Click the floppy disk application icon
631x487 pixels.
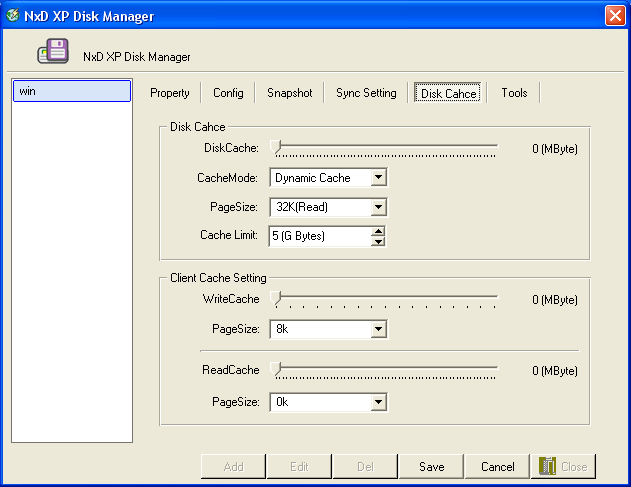tap(53, 51)
